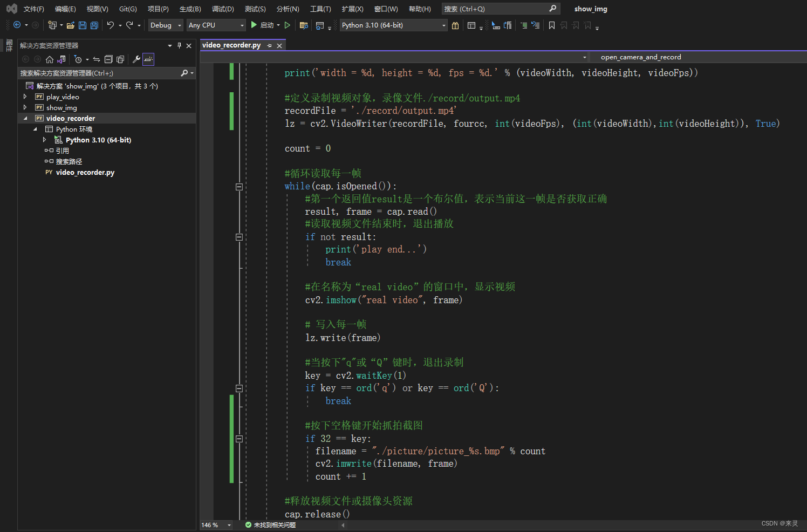Click the Undo icon in the toolbar
Screen dimensions: 807x532
point(111,25)
